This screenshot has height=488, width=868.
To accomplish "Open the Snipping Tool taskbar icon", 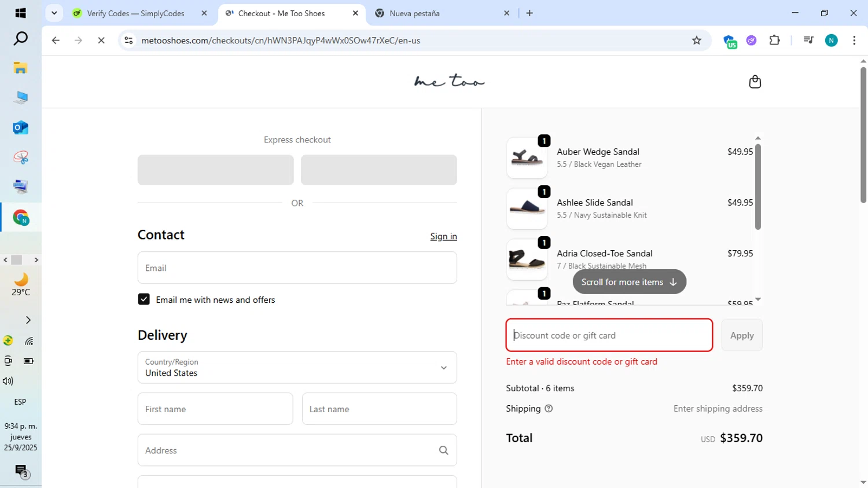I will pos(21,157).
